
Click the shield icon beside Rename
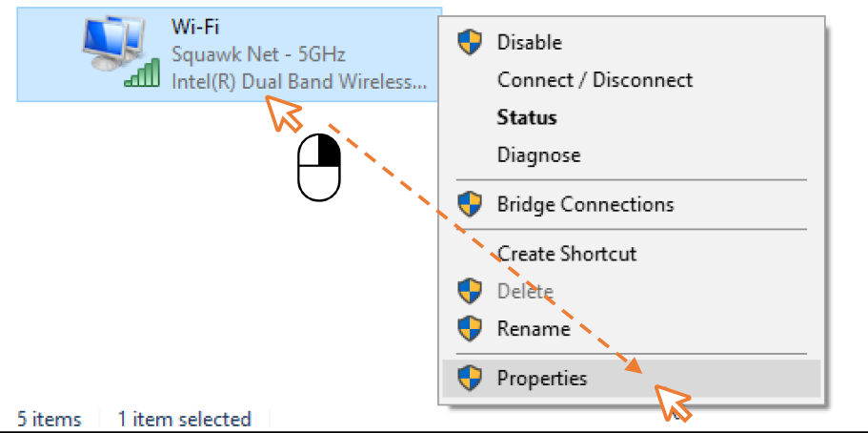(470, 329)
